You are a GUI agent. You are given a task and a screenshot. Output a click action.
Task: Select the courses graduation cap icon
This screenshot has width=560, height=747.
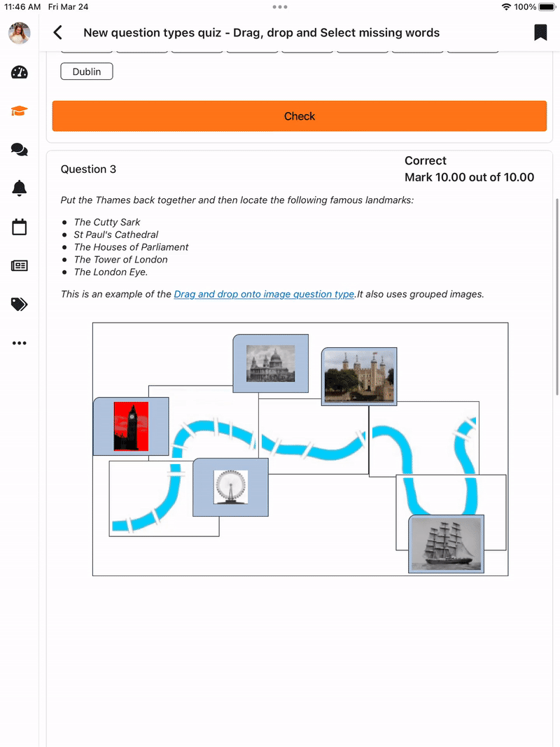point(20,111)
